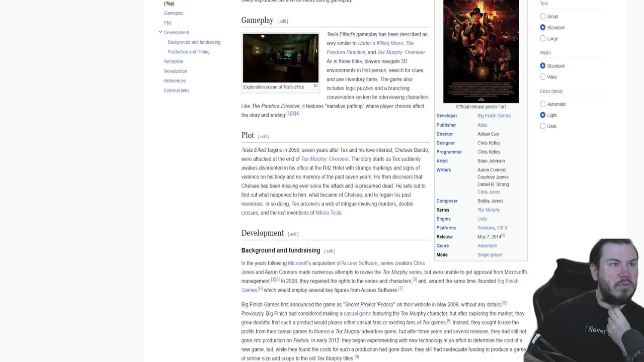
Task: Open Microsoft link in Background paragraph
Action: (297, 263)
